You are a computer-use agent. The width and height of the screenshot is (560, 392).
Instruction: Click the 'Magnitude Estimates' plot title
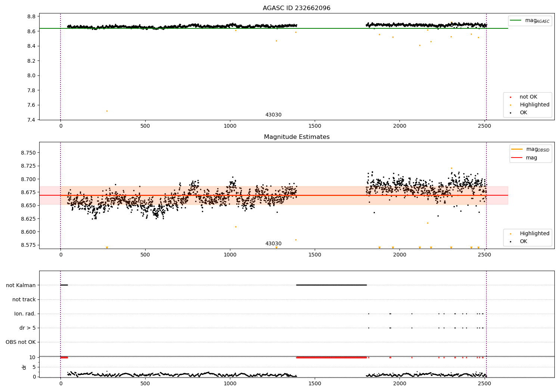pyautogui.click(x=296, y=137)
